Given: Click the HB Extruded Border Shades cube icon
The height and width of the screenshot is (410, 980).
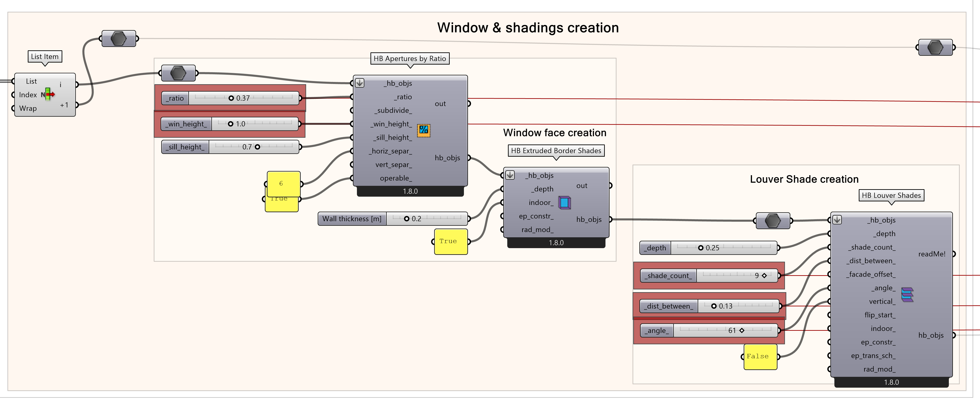Looking at the screenshot, I should click(x=565, y=202).
